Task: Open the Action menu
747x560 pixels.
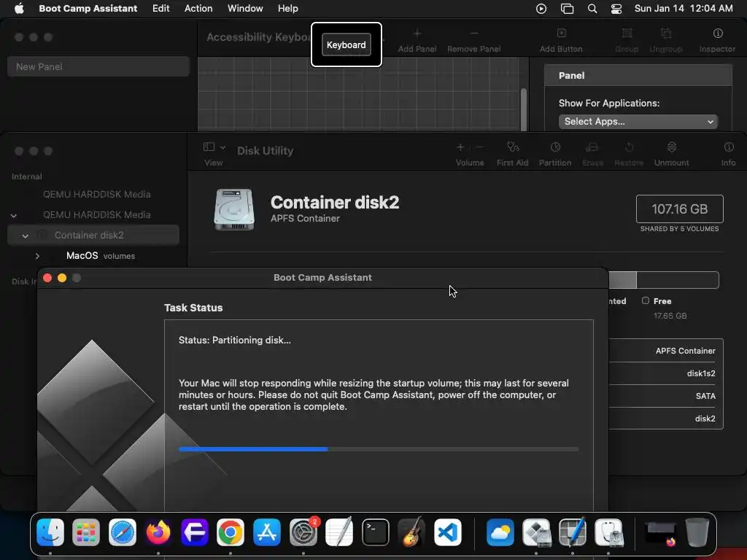Action: 198,8
